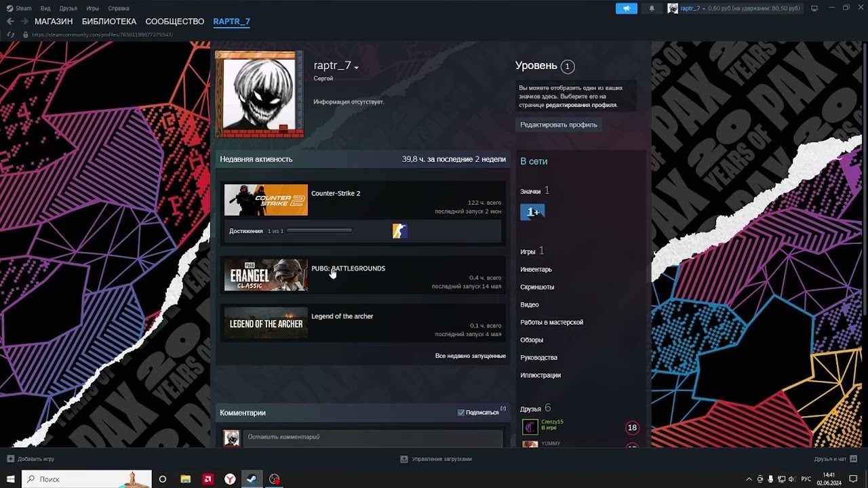868x488 pixels.
Task: Click the lock icon beside the URL
Action: tap(25, 35)
